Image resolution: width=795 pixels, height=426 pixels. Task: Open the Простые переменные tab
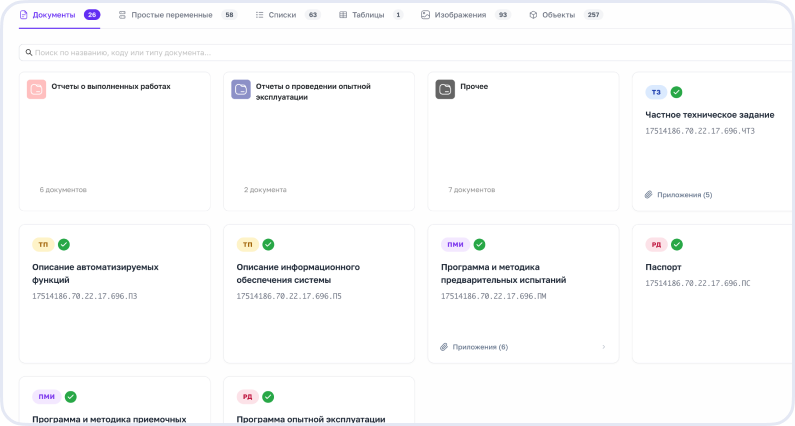point(177,15)
